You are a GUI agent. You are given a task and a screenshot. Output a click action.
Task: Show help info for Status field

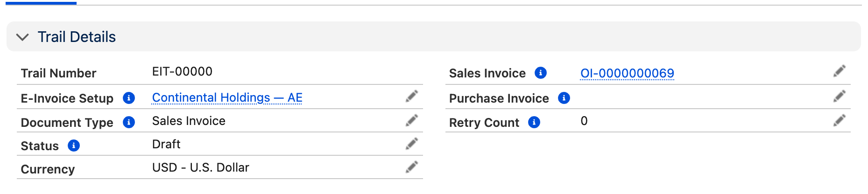74,145
